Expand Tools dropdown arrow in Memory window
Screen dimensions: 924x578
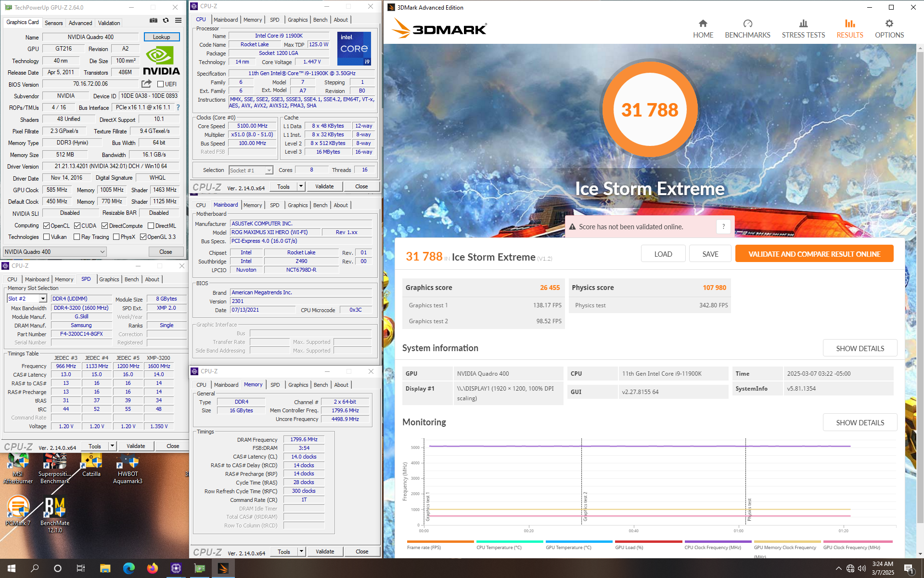(x=302, y=552)
